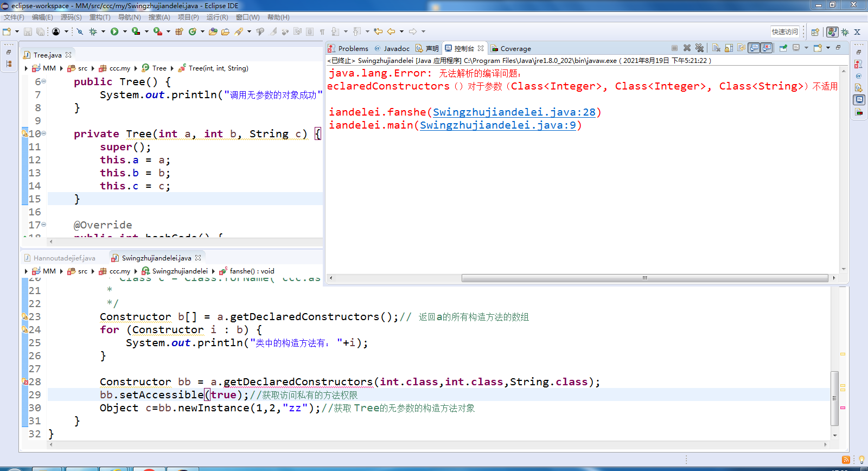
Task: Click the External Tools run icon
Action: coord(158,31)
